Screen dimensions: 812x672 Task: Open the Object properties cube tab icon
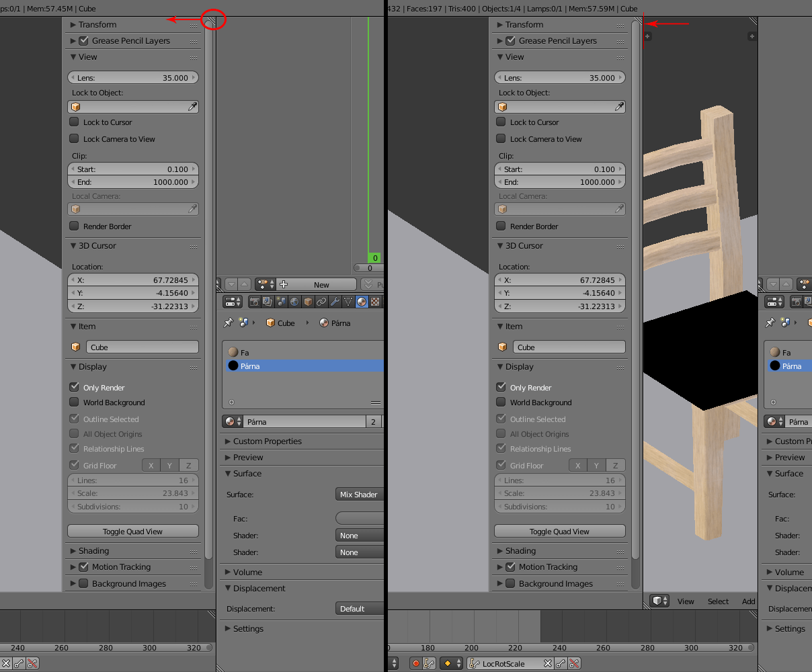(x=308, y=302)
